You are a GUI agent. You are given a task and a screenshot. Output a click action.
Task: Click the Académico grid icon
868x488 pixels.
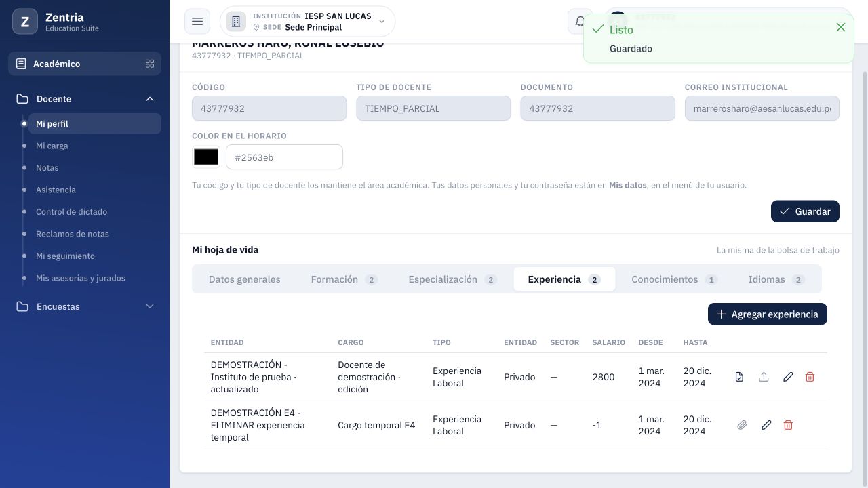point(150,64)
